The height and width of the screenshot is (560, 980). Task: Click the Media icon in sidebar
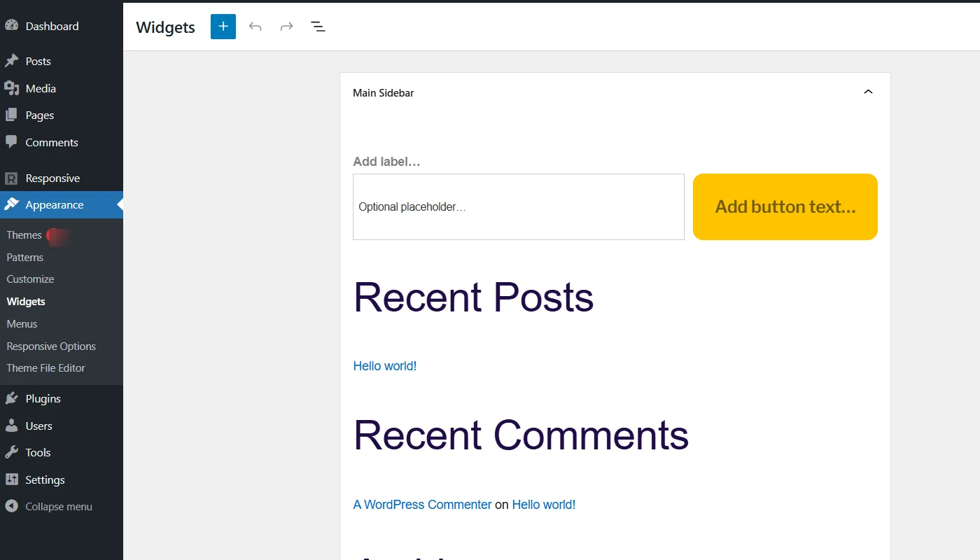pos(11,88)
